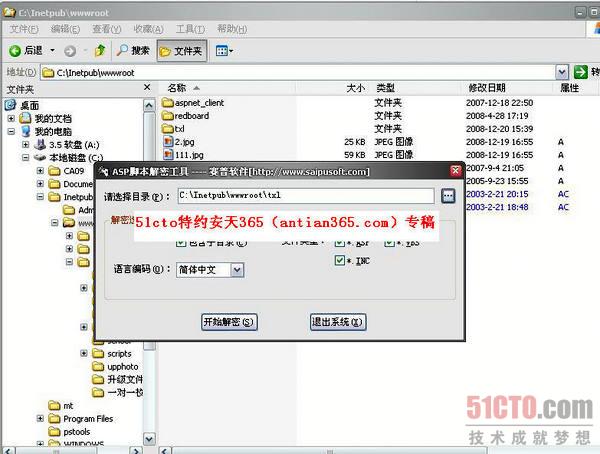Click the pstools folder icon in tree
The height and width of the screenshot is (454, 600).
pyautogui.click(x=54, y=432)
